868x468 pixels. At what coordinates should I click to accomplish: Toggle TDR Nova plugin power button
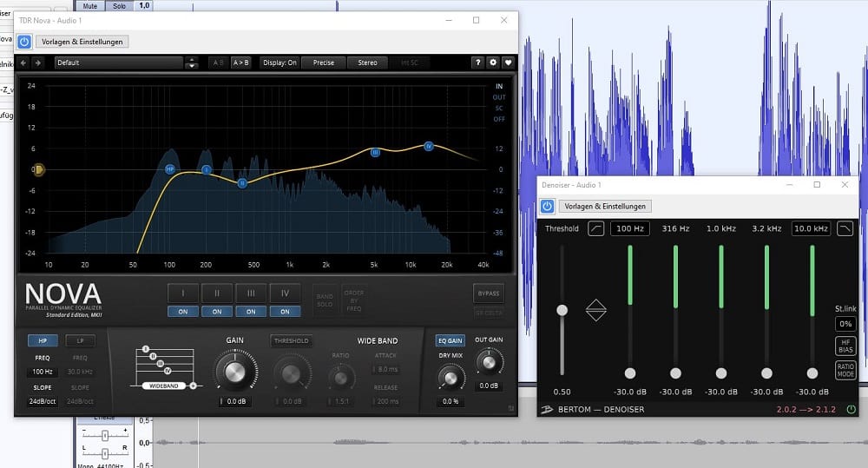click(x=23, y=42)
